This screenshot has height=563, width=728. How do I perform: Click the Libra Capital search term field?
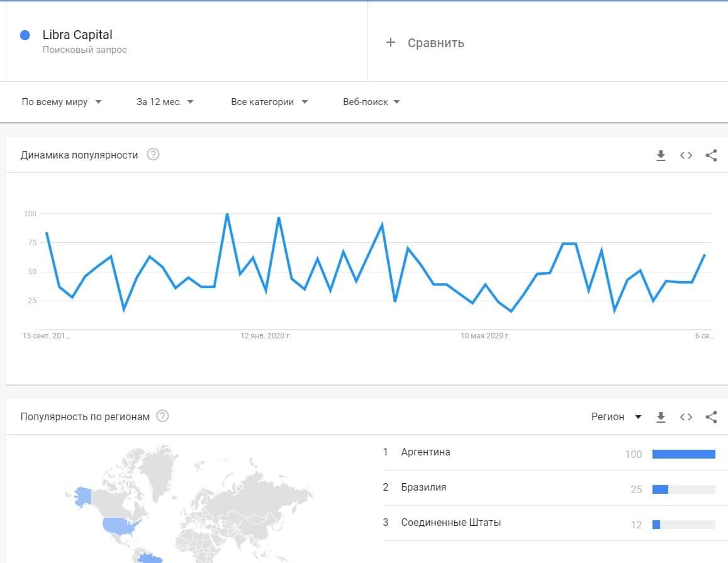pos(77,35)
